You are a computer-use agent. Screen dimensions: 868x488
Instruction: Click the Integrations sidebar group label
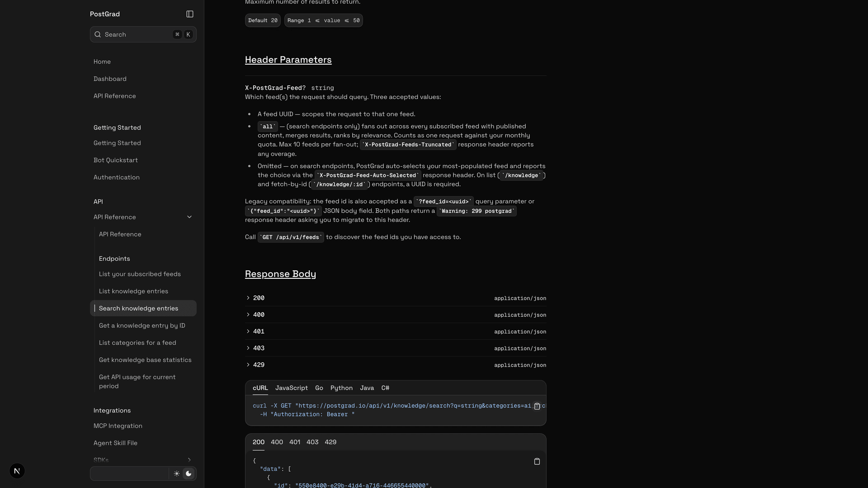point(112,410)
